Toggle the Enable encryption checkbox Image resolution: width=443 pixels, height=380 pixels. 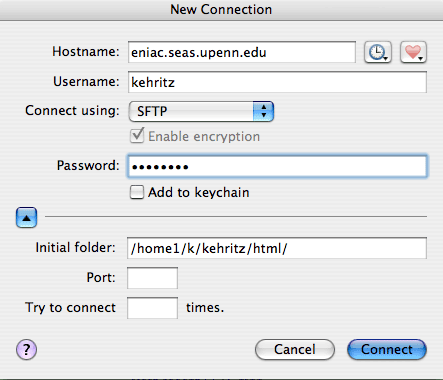137,136
